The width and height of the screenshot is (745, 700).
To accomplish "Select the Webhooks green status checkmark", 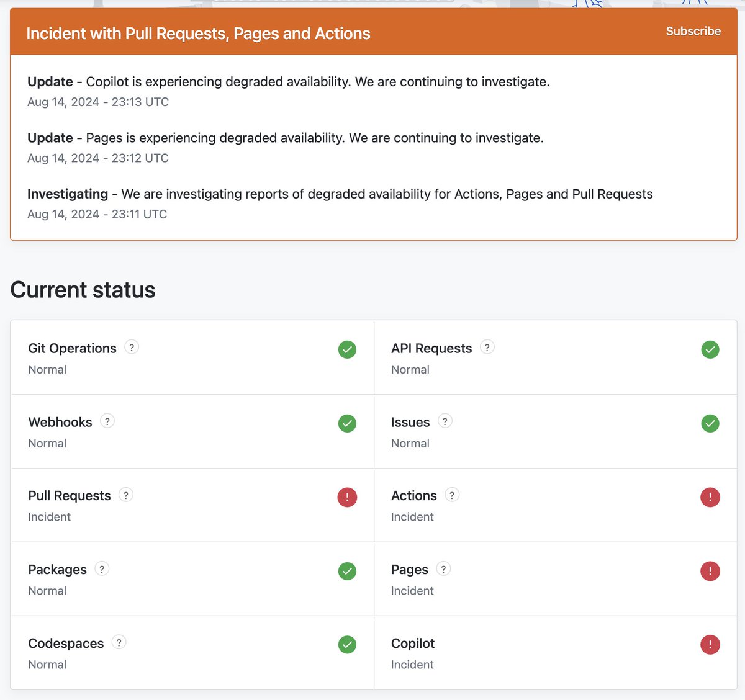I will click(347, 423).
